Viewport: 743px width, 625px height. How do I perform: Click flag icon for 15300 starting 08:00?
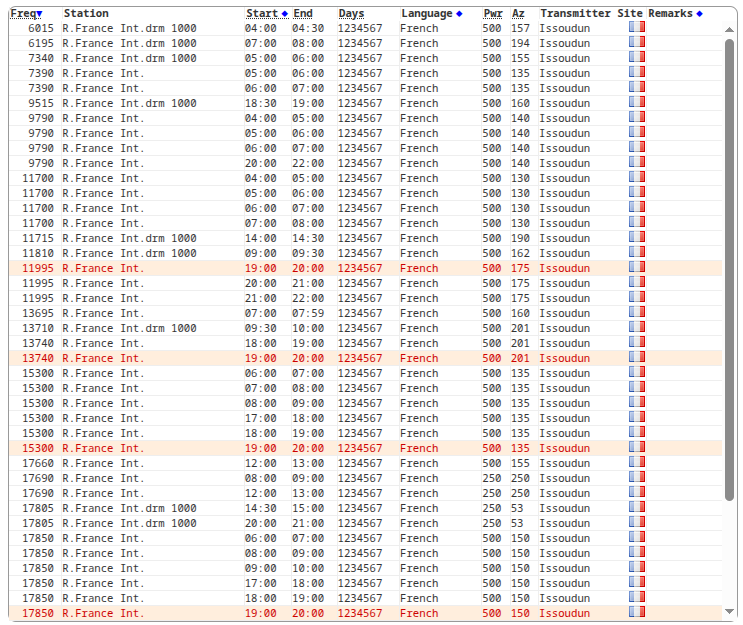tap(637, 402)
